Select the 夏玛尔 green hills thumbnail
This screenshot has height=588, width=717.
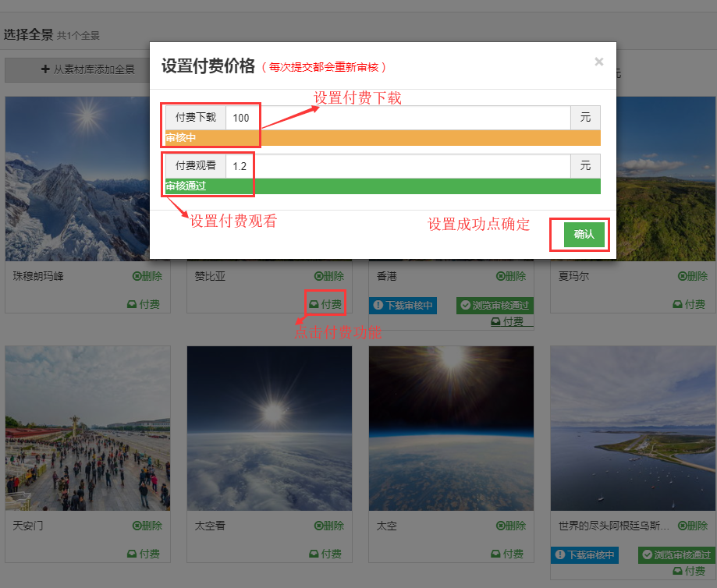tap(666, 179)
